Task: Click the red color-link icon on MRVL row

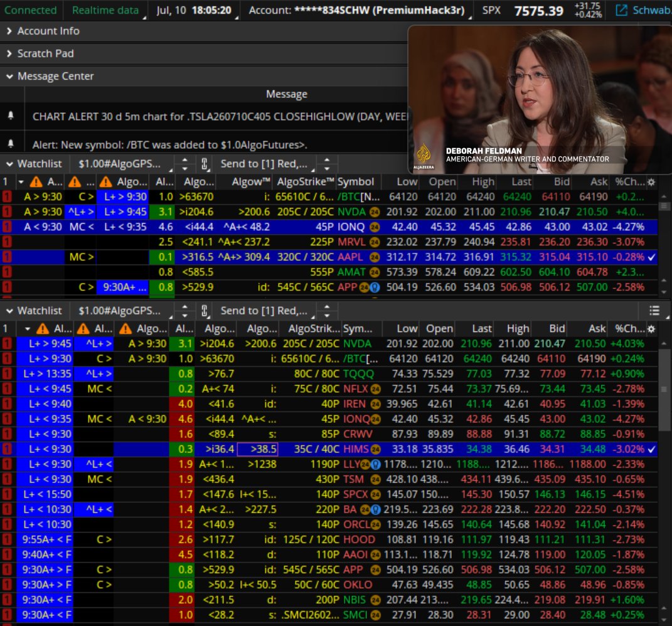Action: click(x=7, y=242)
